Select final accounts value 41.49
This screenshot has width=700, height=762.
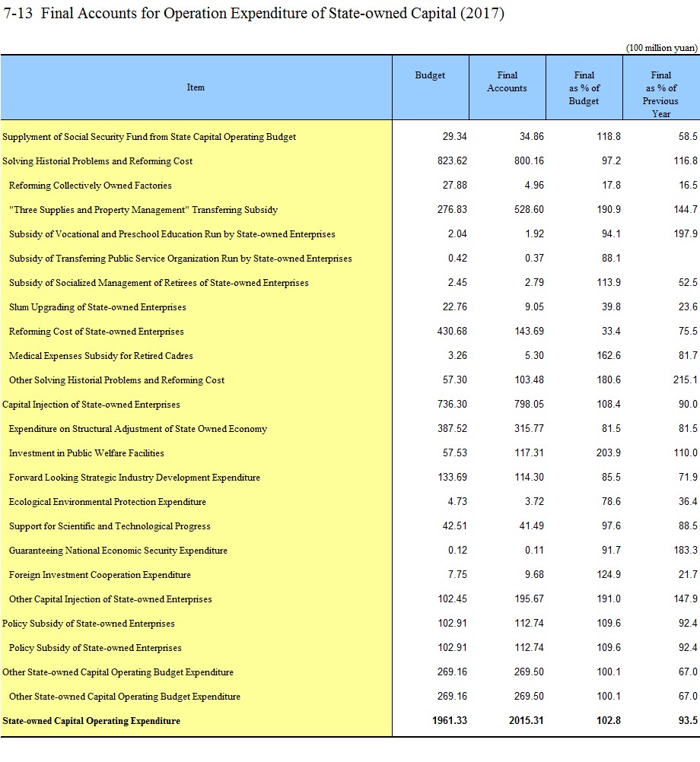pos(531,525)
